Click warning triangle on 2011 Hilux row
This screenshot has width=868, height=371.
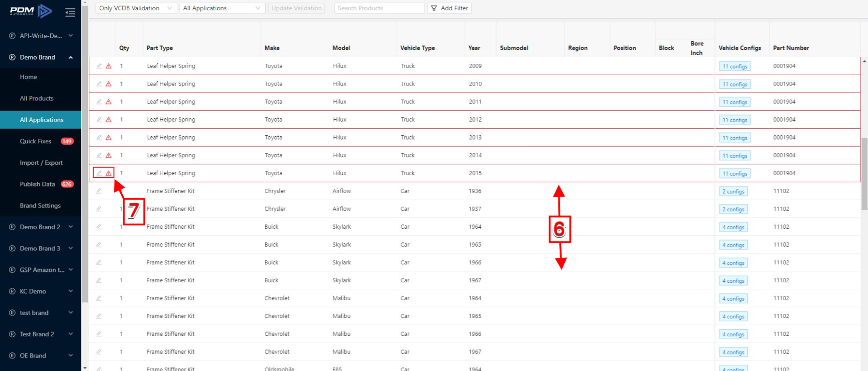coord(109,101)
